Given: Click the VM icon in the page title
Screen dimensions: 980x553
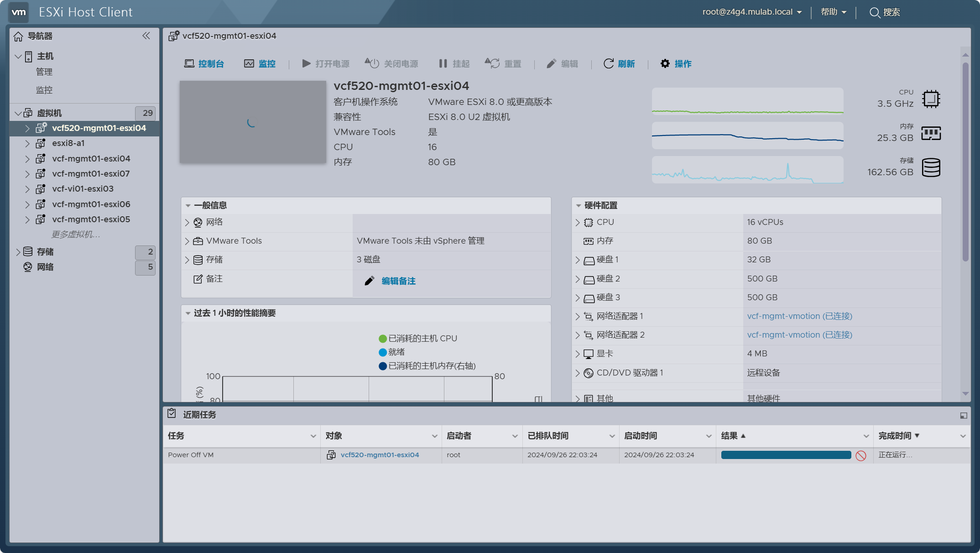Looking at the screenshot, I should (174, 36).
